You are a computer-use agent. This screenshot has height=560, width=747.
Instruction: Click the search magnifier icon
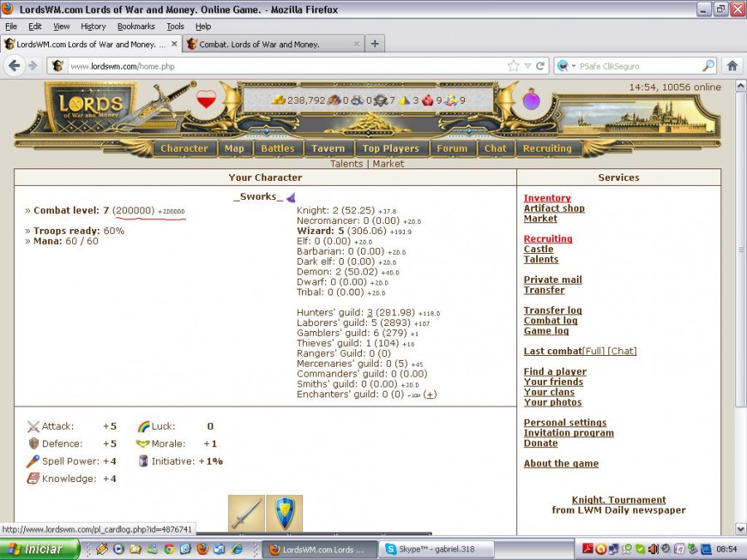(709, 66)
